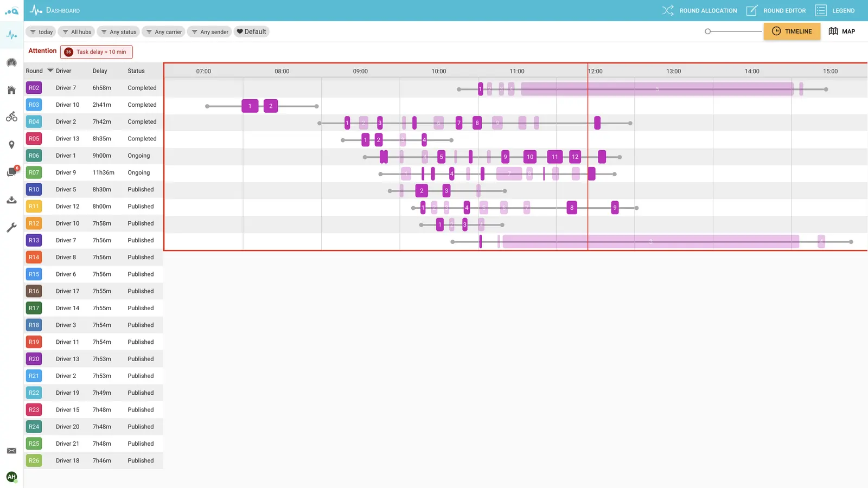Open the import tray icon in sidebar

pyautogui.click(x=11, y=200)
